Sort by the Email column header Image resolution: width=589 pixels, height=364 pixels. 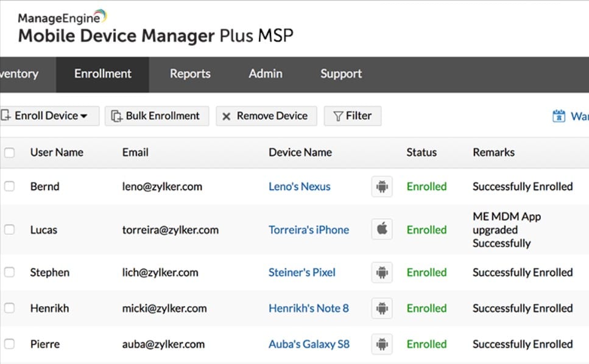pos(135,152)
